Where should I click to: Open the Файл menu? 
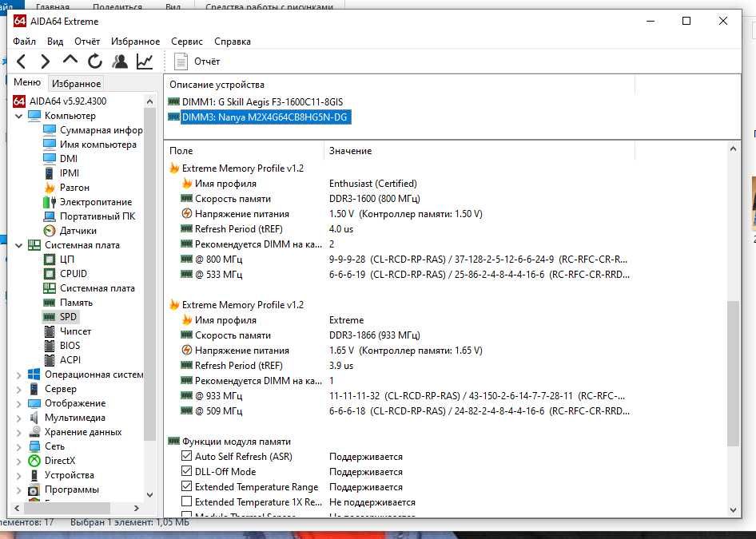pyautogui.click(x=24, y=42)
